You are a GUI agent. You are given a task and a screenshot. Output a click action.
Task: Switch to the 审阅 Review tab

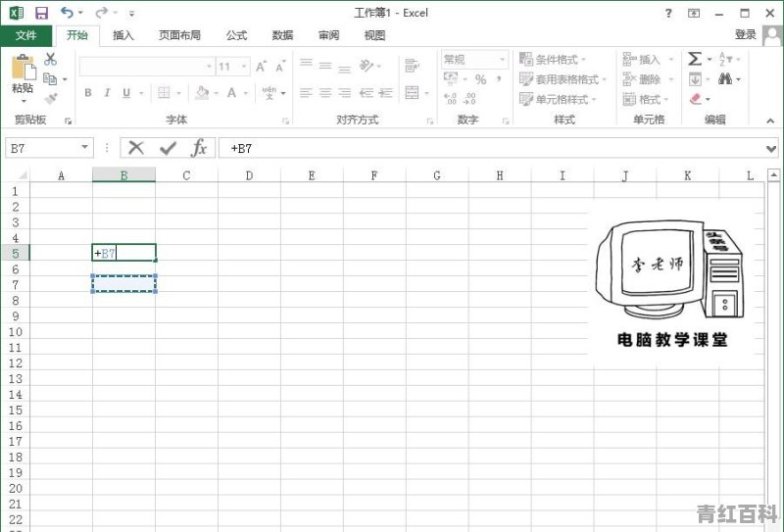tap(328, 35)
